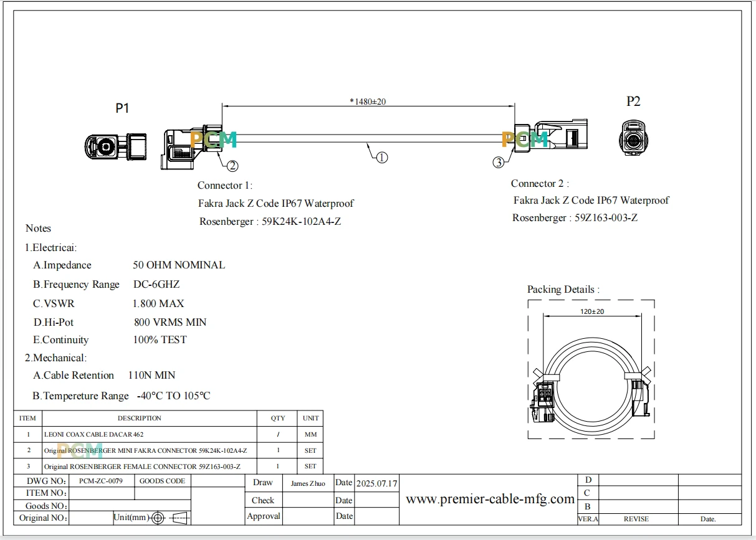Click the projection symbol circle beside Unit(mm)
This screenshot has height=540, width=756.
158,518
